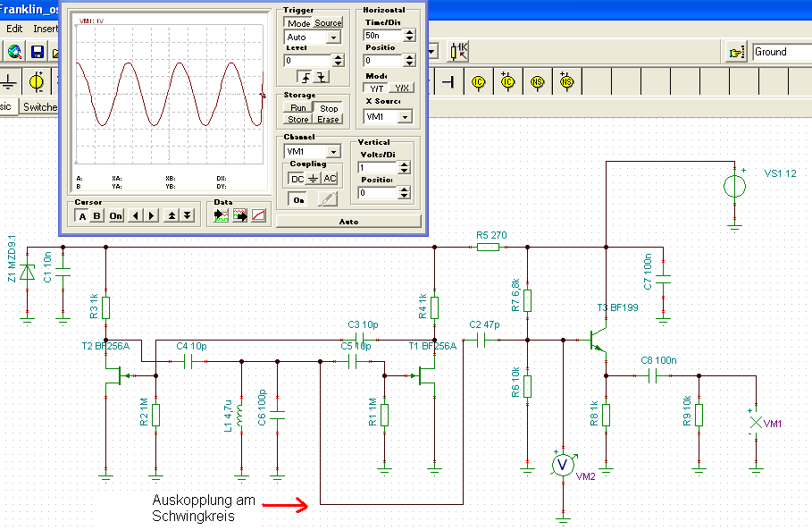Move cursor right with arrow button
Screen dimensions: 812x530
pos(151,215)
